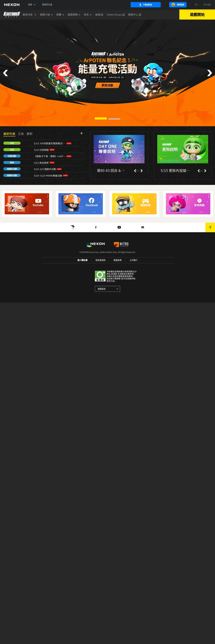
Task: Click the 普遍級 rating badge
Action: point(100,276)
